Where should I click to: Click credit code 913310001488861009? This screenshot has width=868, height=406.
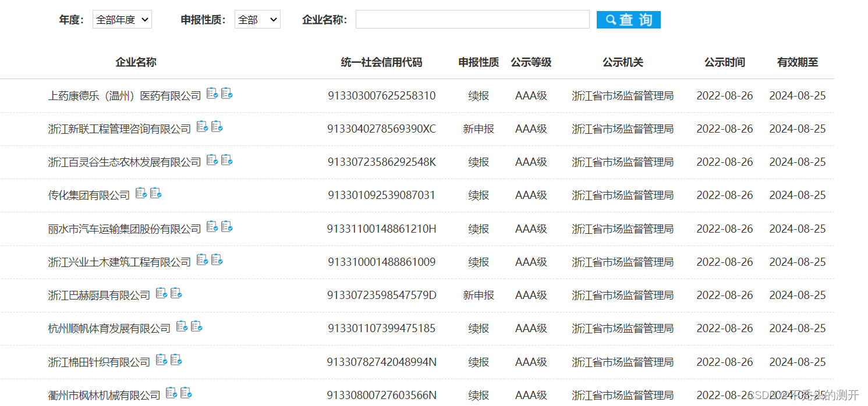(382, 262)
